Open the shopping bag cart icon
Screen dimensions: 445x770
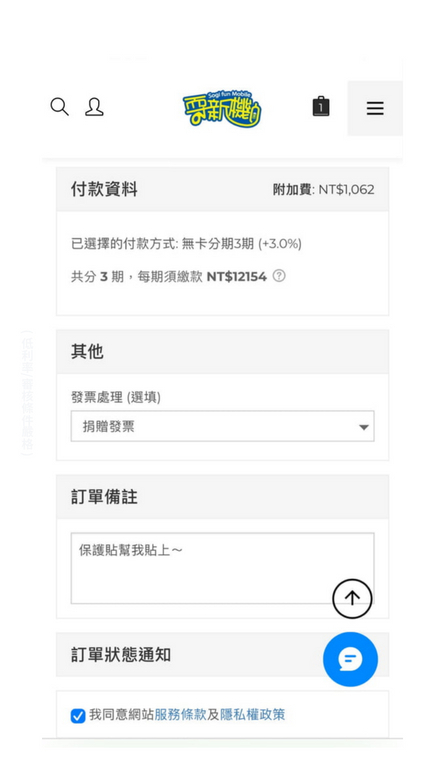[321, 106]
